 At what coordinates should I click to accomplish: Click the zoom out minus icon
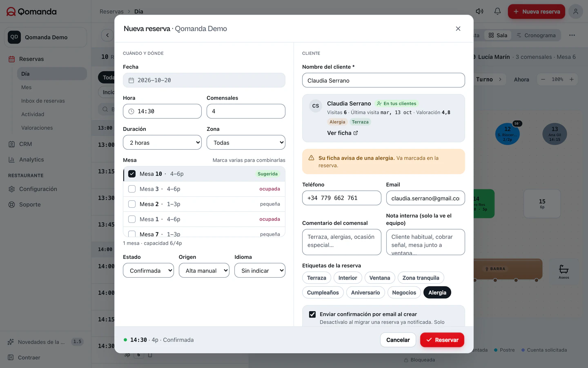tap(543, 79)
